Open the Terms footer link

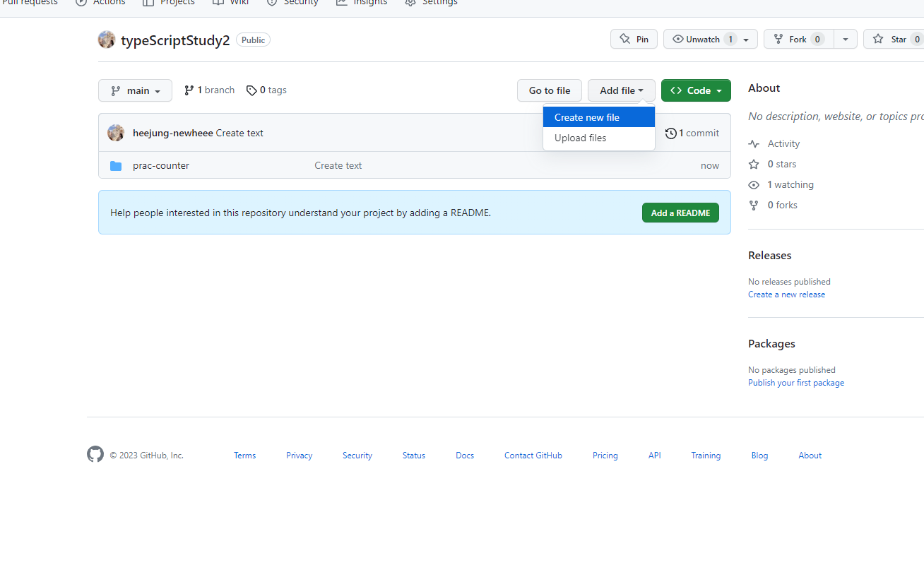[244, 456]
